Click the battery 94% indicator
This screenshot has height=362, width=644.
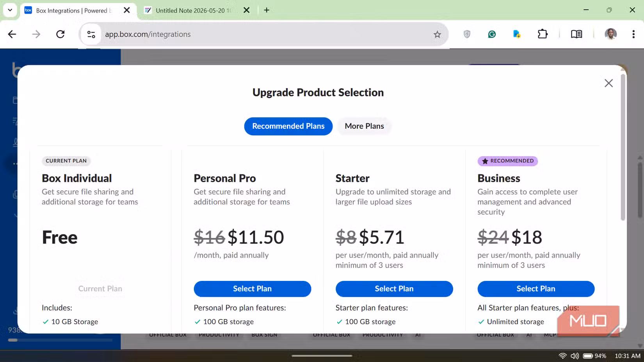(x=594, y=356)
